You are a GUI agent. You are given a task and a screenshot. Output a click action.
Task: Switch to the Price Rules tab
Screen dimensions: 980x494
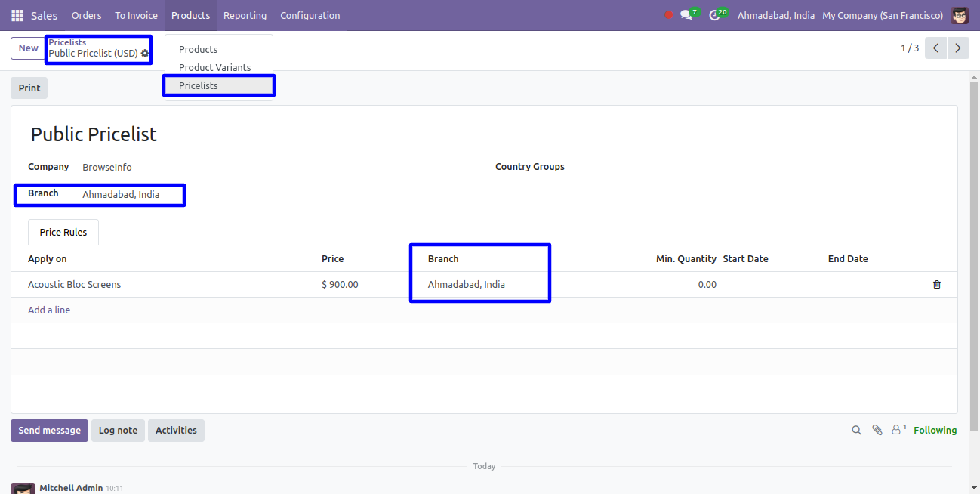[x=63, y=232]
